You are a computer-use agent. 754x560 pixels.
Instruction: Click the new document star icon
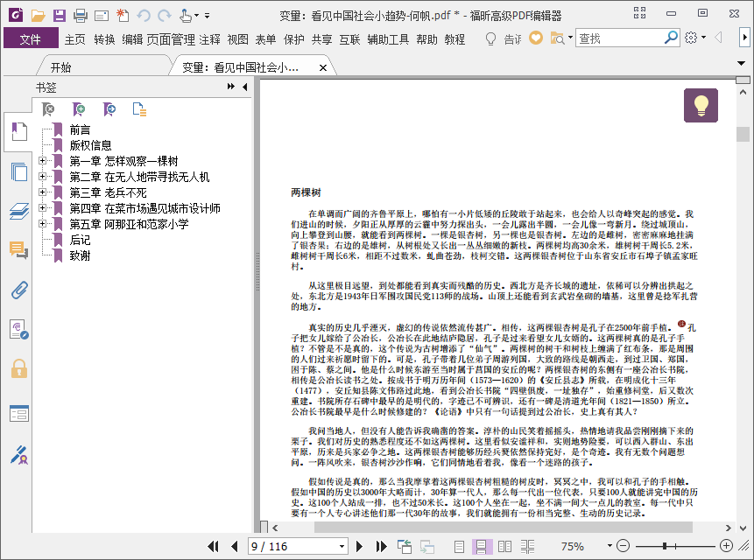[123, 16]
